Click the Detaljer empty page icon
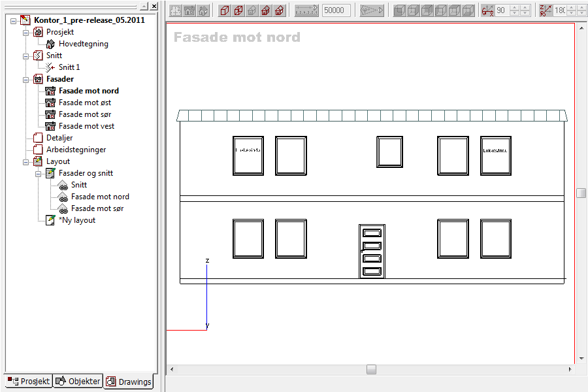 point(38,138)
